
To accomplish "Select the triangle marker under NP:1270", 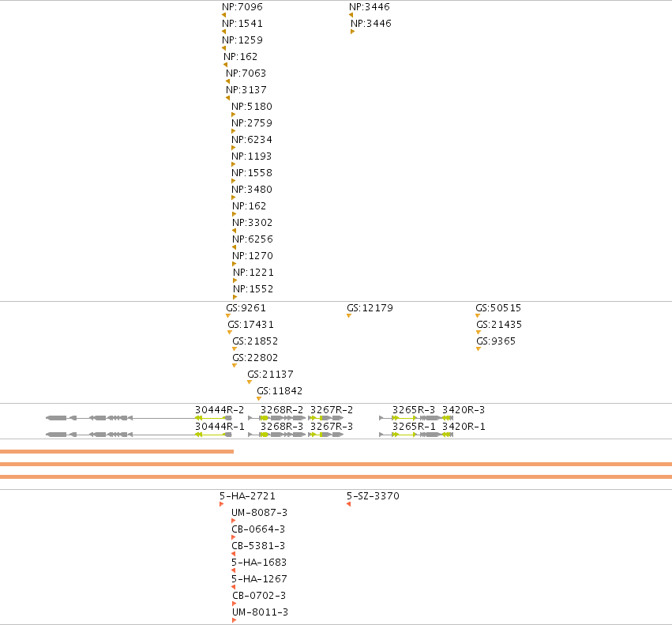I will coord(235,264).
